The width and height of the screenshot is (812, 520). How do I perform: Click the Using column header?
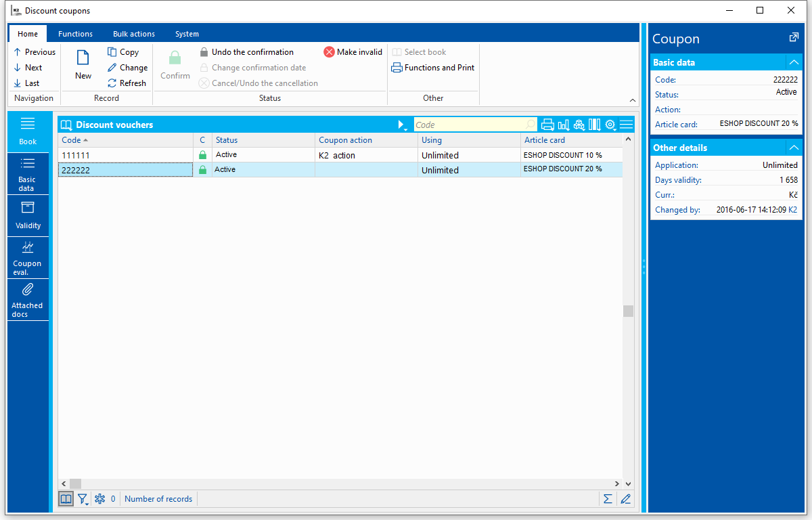469,140
